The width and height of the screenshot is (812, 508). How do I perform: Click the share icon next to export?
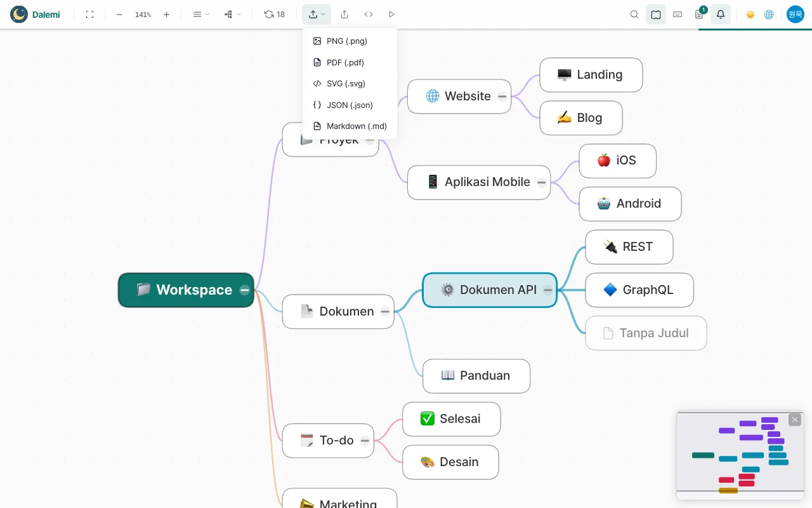point(344,14)
